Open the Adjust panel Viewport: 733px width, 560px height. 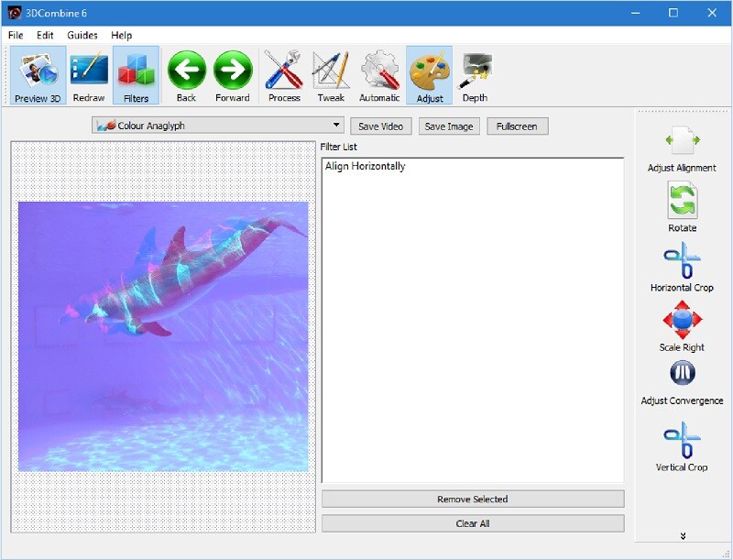429,73
